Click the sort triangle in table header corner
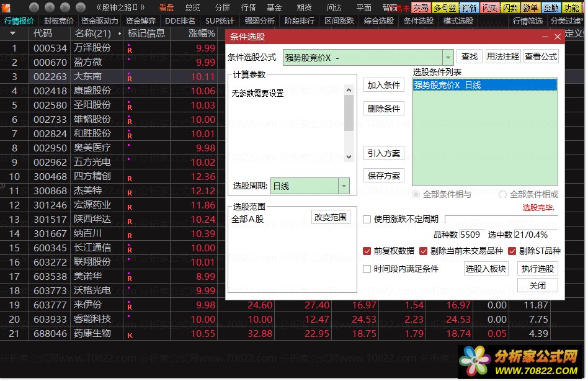588x381 pixels. [x=13, y=34]
